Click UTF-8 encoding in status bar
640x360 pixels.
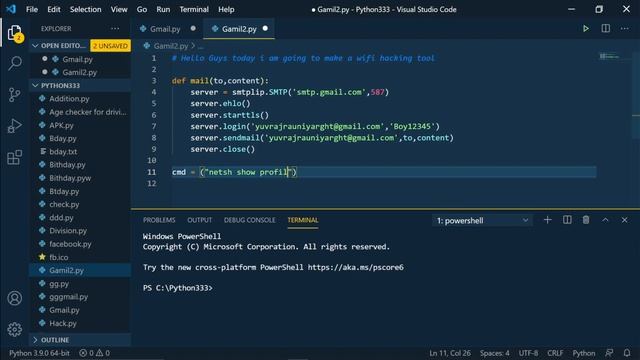[x=528, y=353]
